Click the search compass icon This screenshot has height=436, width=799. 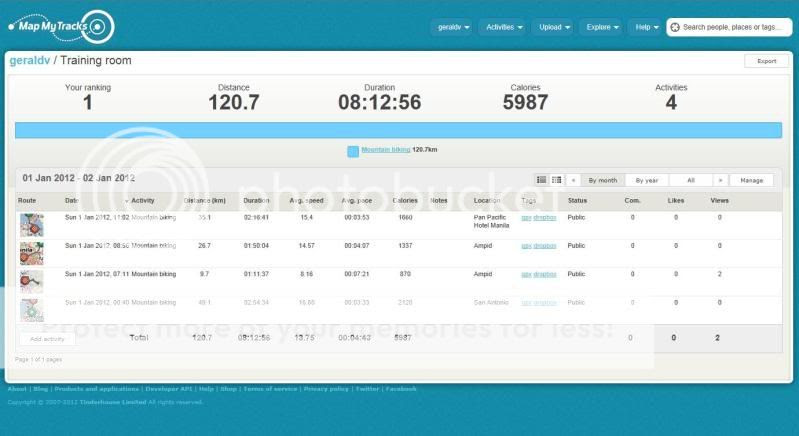coord(675,27)
